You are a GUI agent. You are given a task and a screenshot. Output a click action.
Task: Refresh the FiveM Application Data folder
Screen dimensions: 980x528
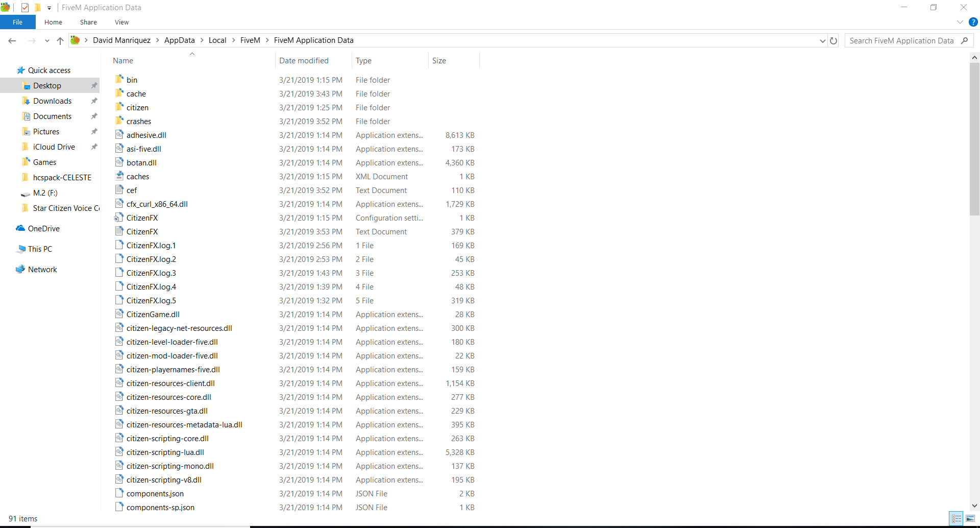pyautogui.click(x=834, y=41)
